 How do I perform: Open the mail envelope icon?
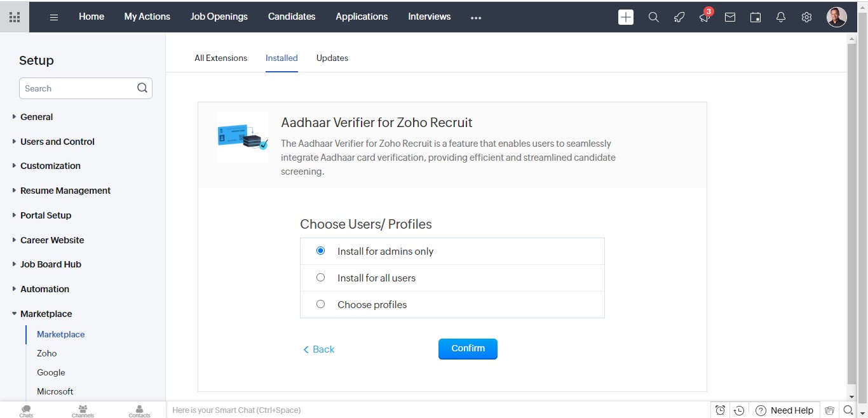[730, 17]
